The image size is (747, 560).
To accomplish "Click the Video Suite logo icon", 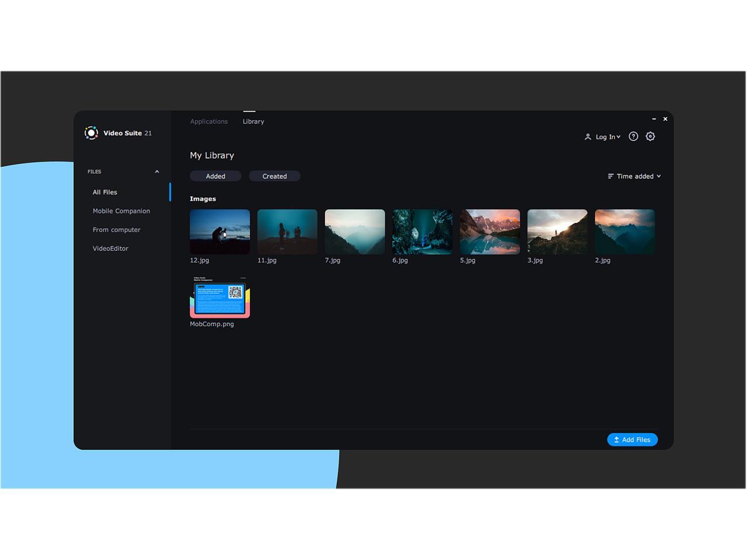I will (x=91, y=133).
